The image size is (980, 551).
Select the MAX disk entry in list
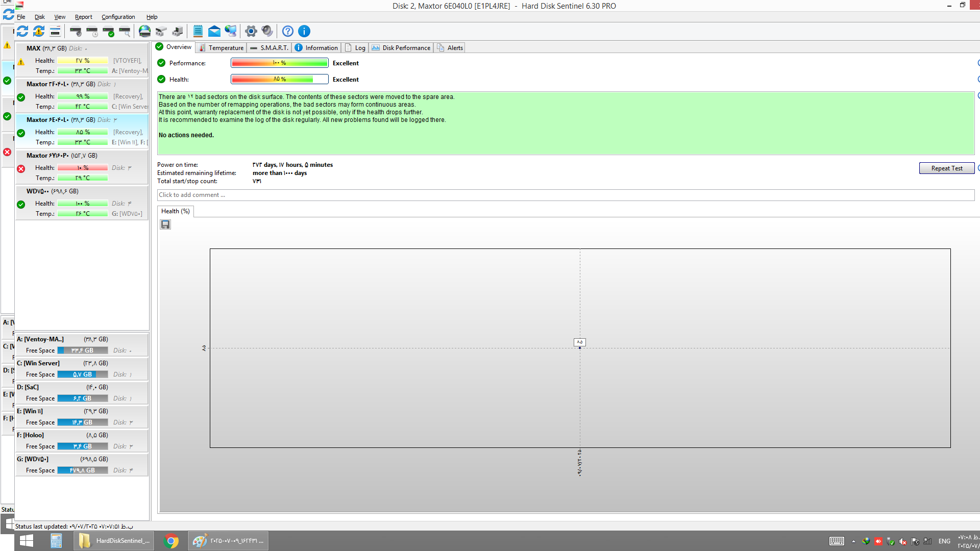click(82, 60)
